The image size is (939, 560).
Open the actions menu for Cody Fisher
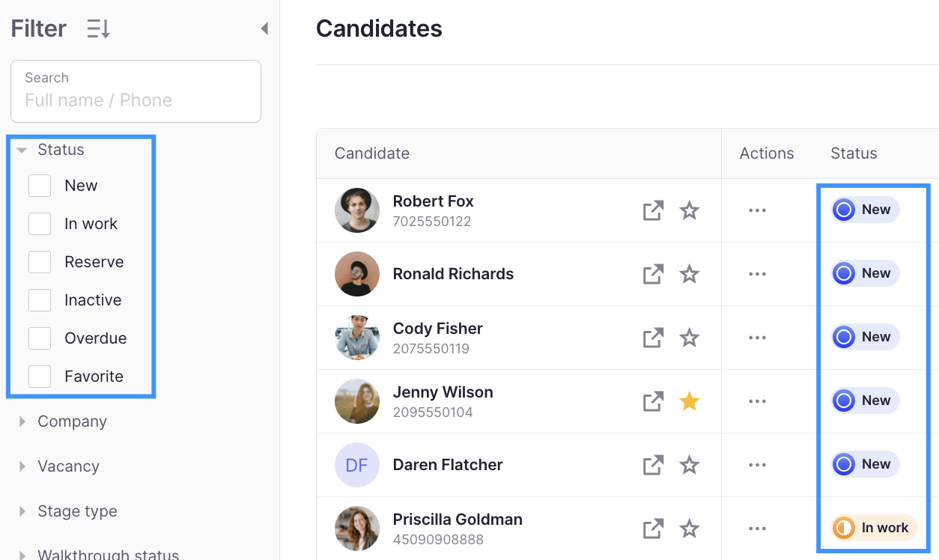pyautogui.click(x=757, y=338)
